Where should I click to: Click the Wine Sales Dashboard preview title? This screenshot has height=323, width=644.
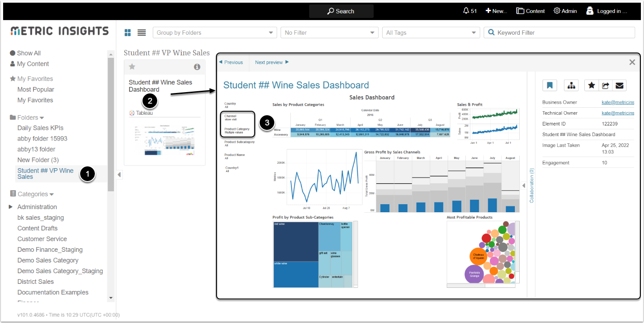coord(296,85)
